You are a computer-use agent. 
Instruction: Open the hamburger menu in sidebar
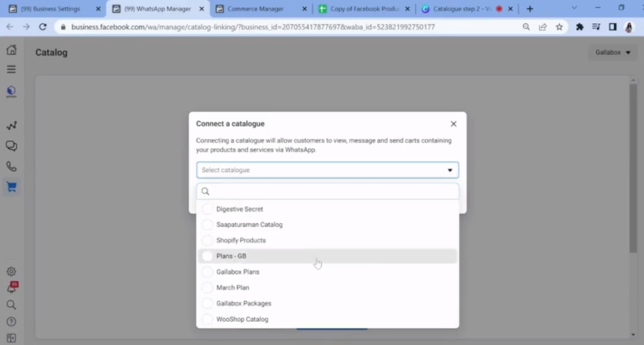pos(12,69)
